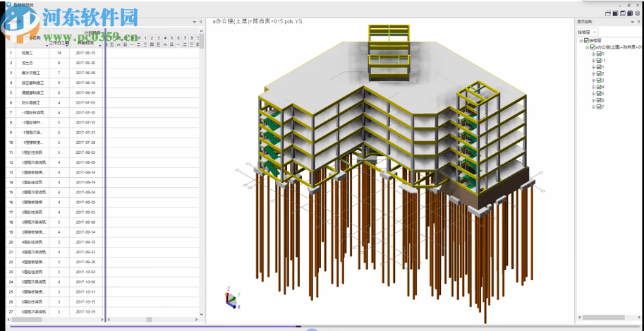Click the XYZ axis orientation gizmo
The width and height of the screenshot is (644, 331).
point(232,299)
